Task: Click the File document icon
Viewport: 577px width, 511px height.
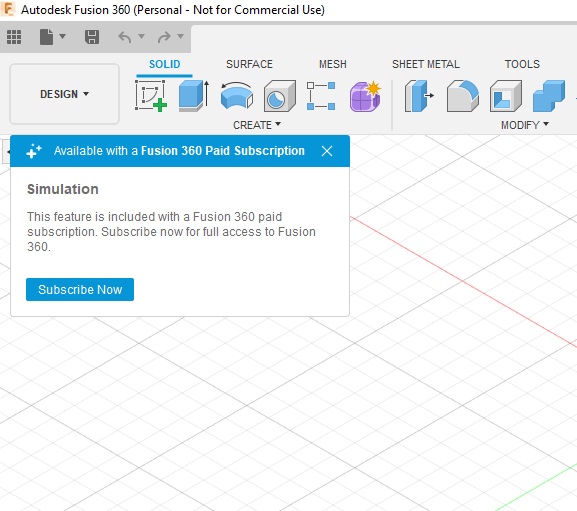Action: point(46,37)
